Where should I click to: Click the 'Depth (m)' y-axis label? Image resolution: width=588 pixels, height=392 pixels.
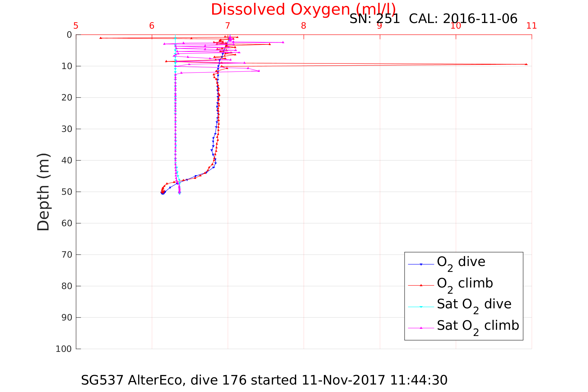43,192
